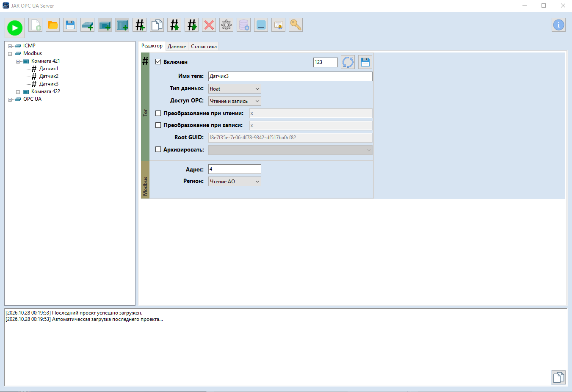The width and height of the screenshot is (572, 392).
Task: Open settings with the gear icon
Action: point(227,25)
